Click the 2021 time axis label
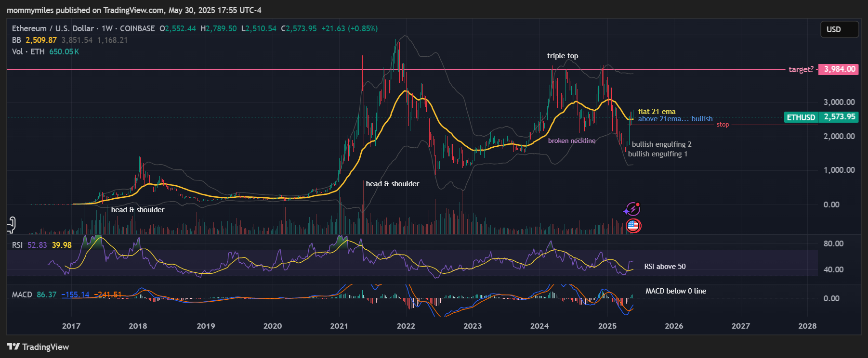868x358 pixels. coord(339,326)
